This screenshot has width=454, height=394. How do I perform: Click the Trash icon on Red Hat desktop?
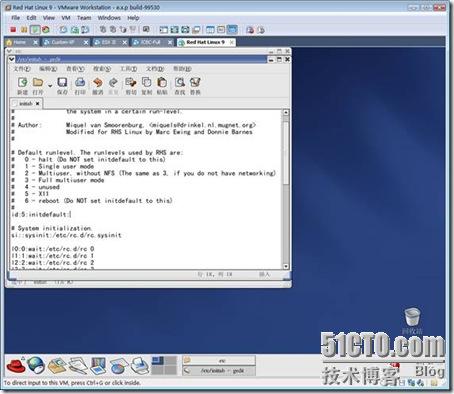(x=412, y=317)
